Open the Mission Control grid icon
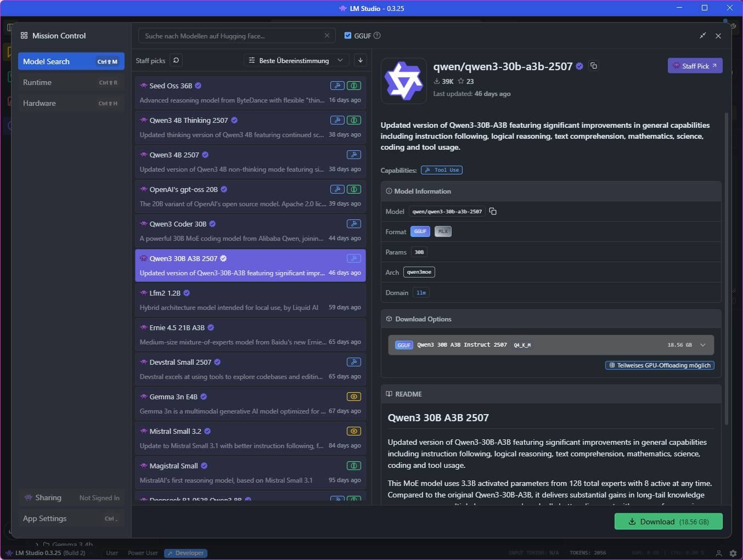Image resolution: width=743 pixels, height=560 pixels. [24, 35]
